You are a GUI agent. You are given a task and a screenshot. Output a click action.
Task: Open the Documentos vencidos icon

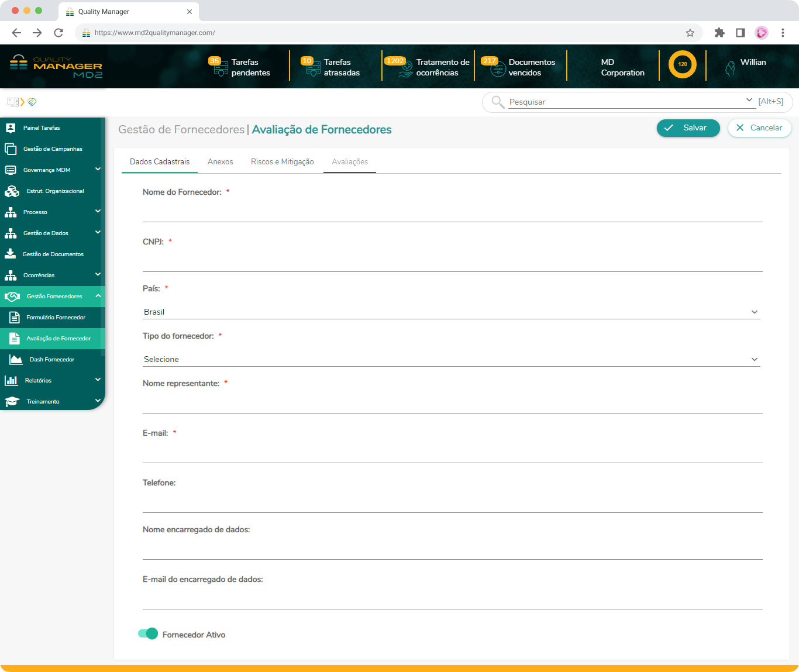(x=498, y=68)
